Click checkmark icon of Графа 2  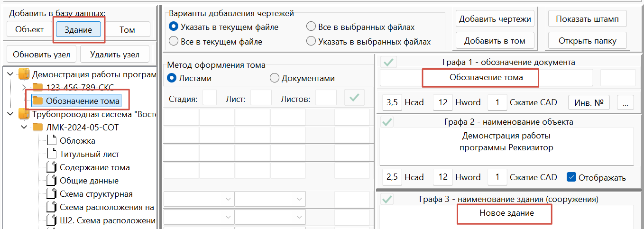pos(388,122)
